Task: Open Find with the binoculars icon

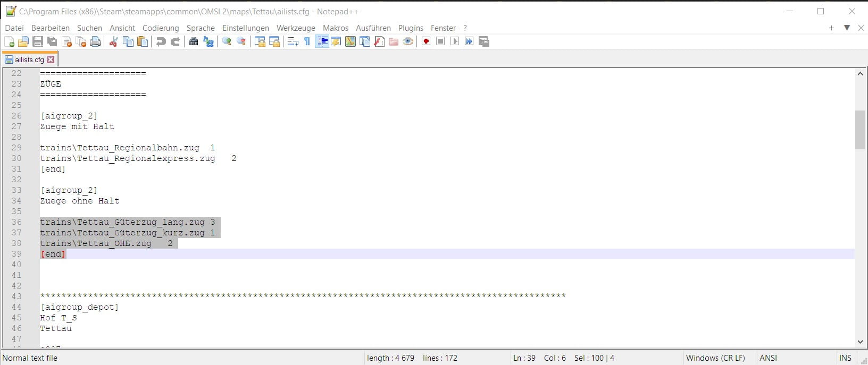Action: tap(194, 42)
